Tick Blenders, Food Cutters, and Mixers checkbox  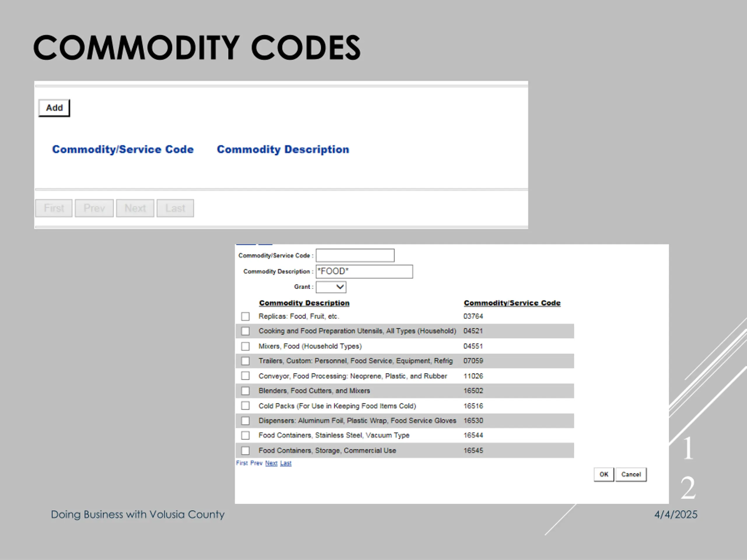click(x=245, y=391)
